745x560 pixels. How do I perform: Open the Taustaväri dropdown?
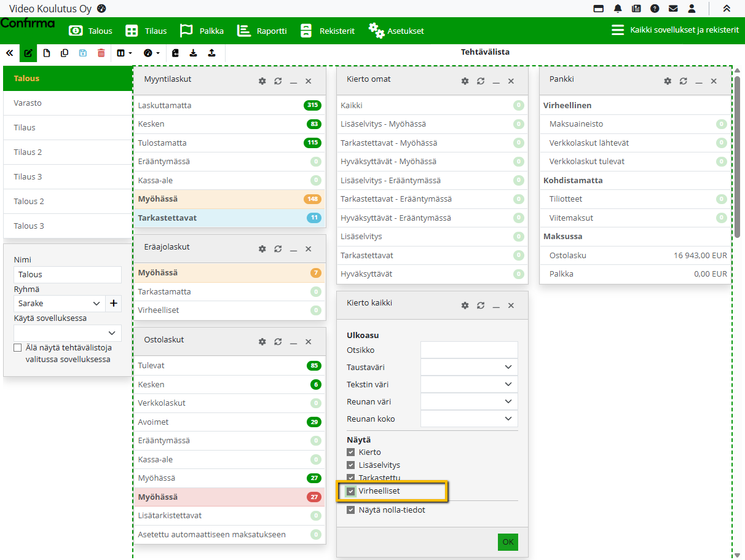tap(469, 367)
